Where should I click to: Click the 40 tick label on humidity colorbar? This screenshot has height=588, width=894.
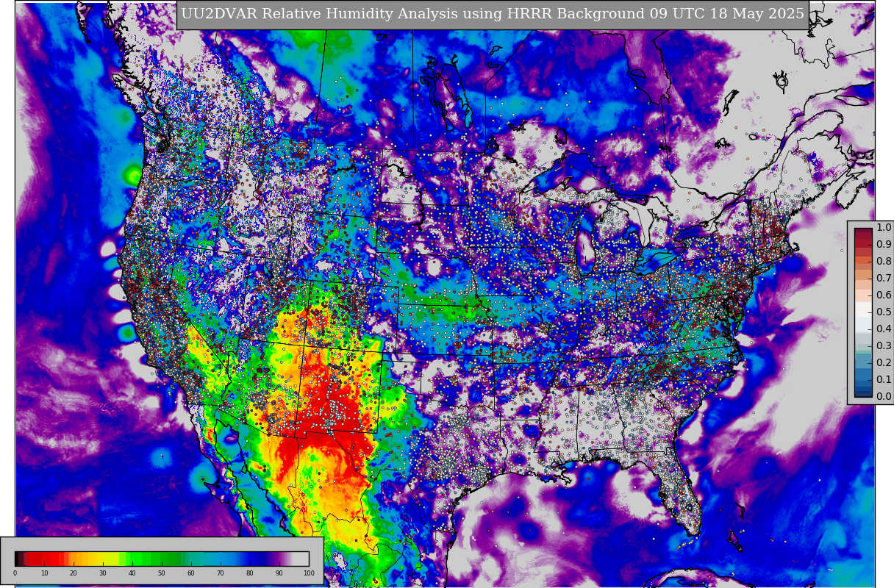132,573
